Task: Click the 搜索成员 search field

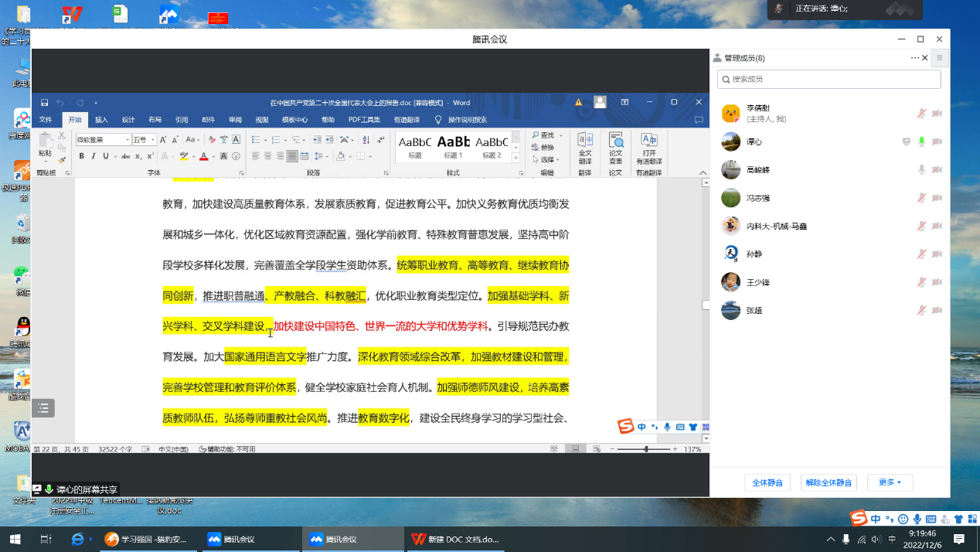Action: 829,79
